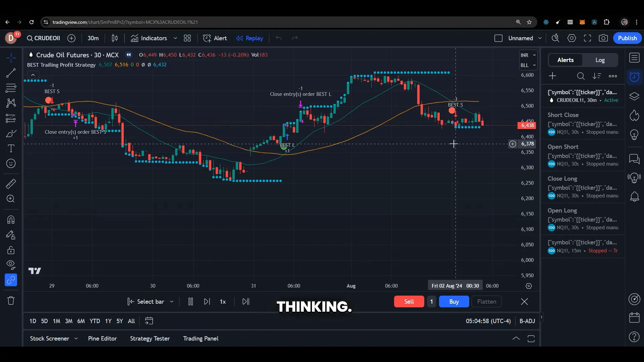The width and height of the screenshot is (644, 362).
Task: Open the CRUDEOIL symbol search
Action: [44, 38]
